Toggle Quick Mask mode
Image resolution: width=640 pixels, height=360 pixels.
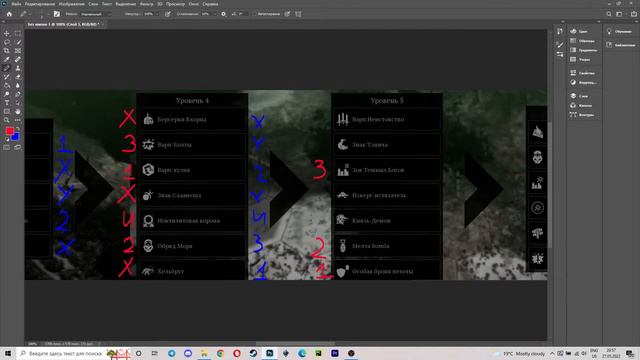[7, 147]
